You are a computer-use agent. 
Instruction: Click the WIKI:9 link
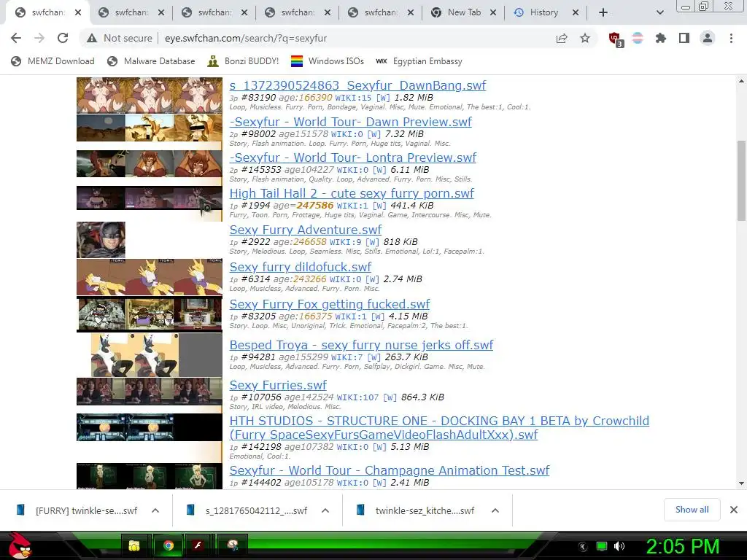(345, 242)
